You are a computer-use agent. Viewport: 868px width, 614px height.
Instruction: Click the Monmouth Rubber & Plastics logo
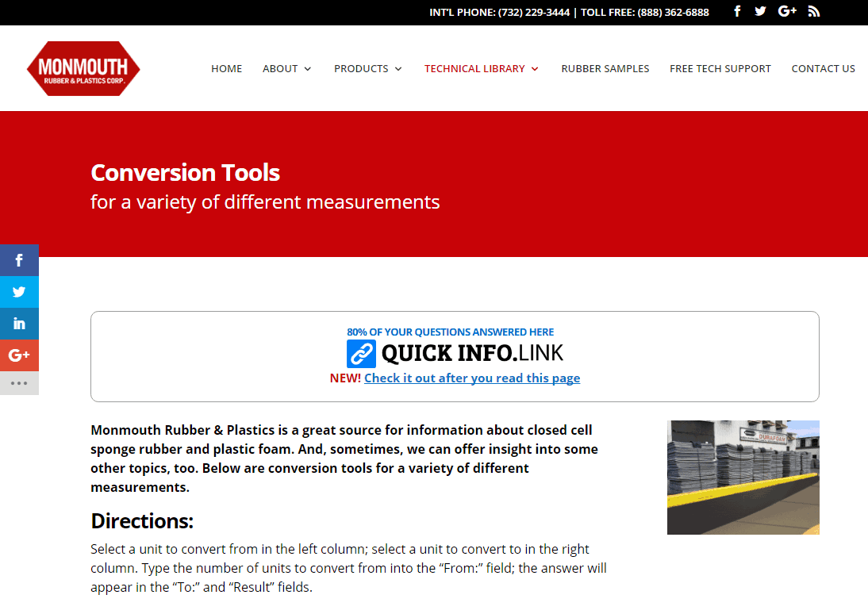point(83,68)
